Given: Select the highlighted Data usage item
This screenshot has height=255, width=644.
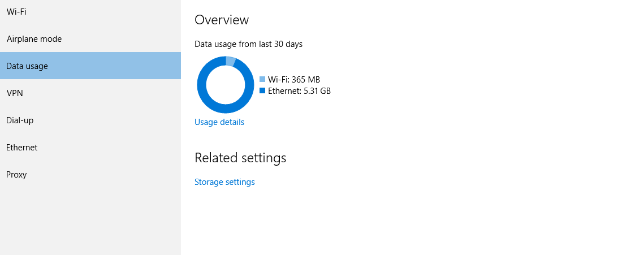Looking at the screenshot, I should click(90, 66).
